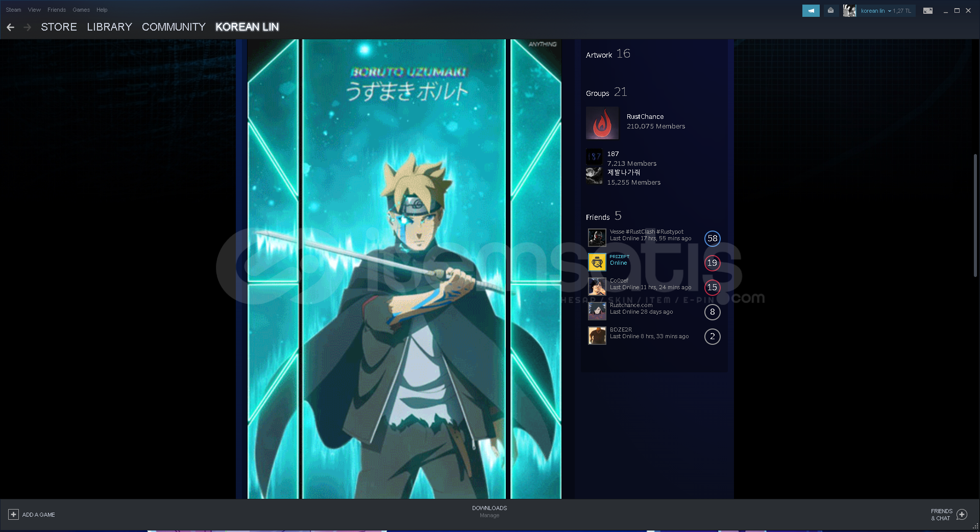
Task: Click the 1,27 TL wallet balance
Action: click(x=902, y=11)
